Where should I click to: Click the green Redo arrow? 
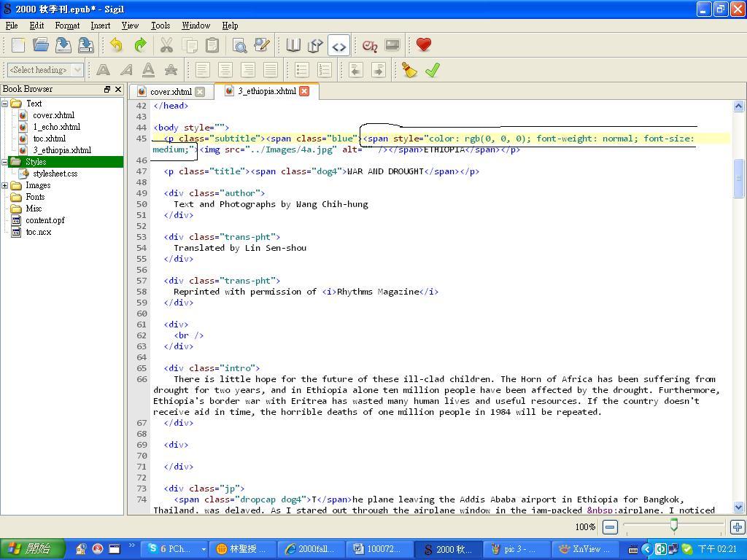(140, 45)
